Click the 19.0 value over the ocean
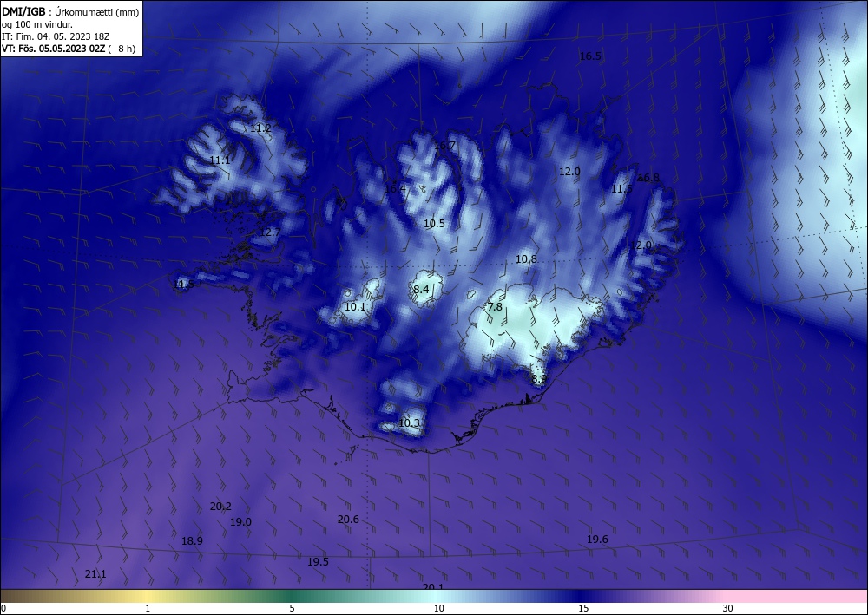Screen dimensions: 868x615 tap(240, 521)
